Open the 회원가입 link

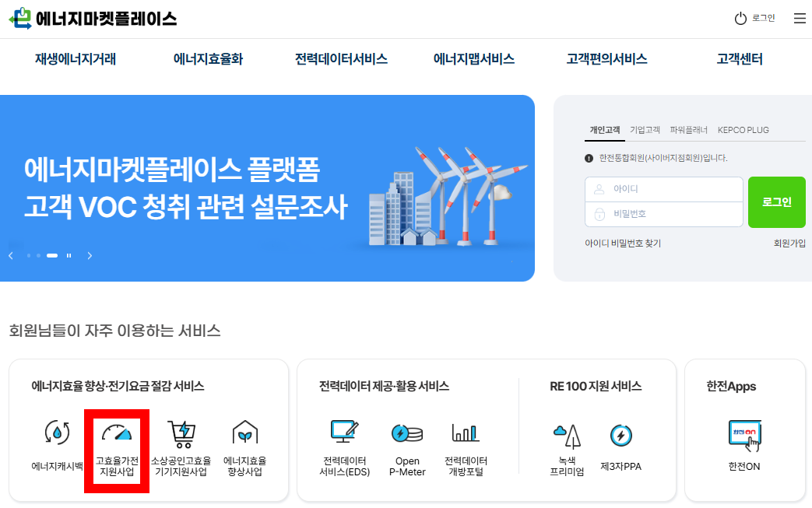click(x=789, y=243)
